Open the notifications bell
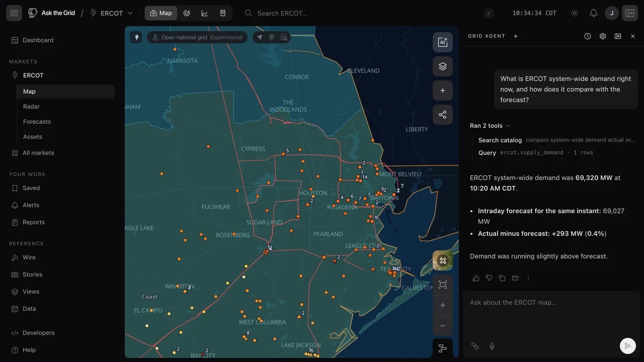The image size is (644, 362). point(594,13)
